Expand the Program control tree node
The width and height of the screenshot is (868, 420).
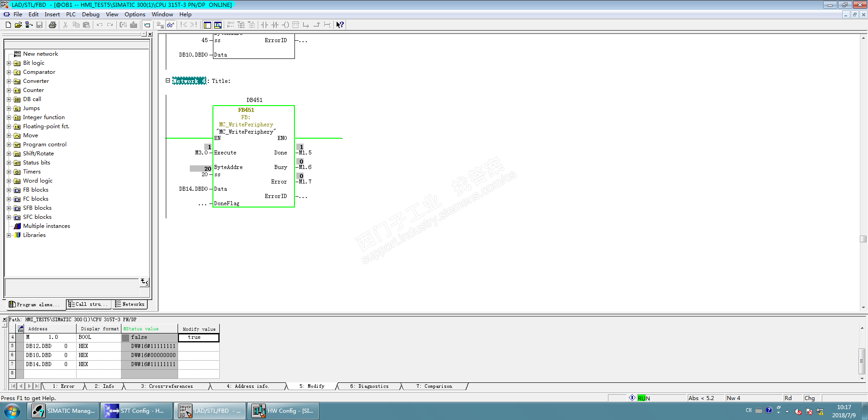point(9,145)
